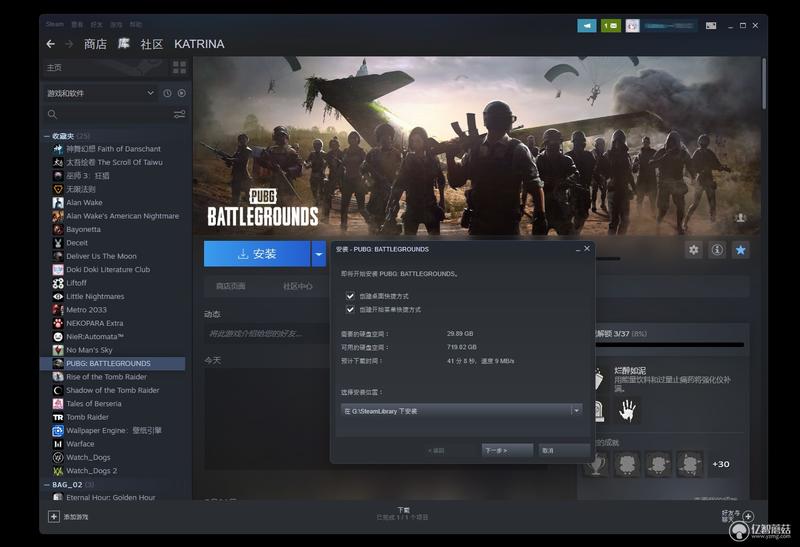Image resolution: width=800 pixels, height=547 pixels.
Task: Open the community hub link
Action: [x=298, y=286]
